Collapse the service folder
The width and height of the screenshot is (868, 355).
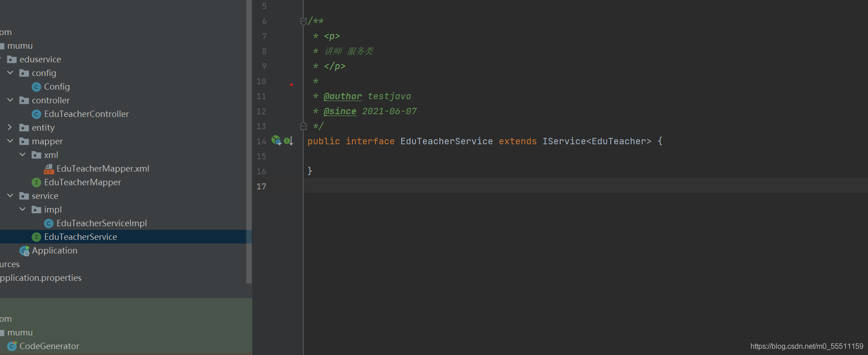(10, 196)
